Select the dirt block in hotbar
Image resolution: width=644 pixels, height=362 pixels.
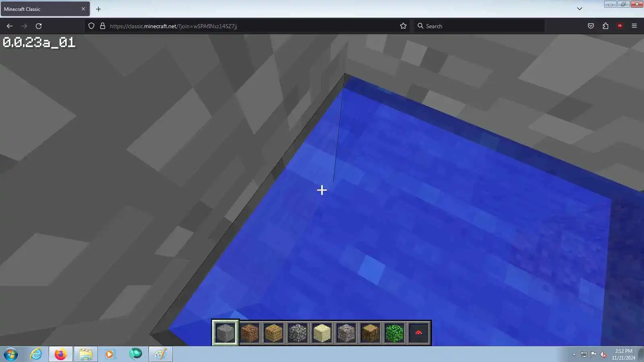(x=250, y=333)
